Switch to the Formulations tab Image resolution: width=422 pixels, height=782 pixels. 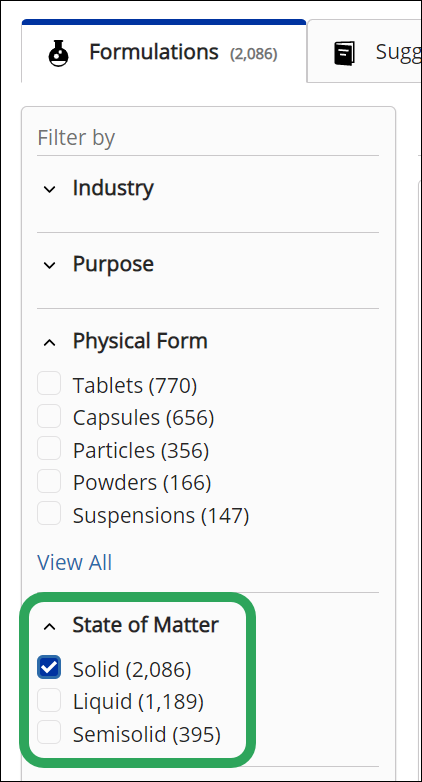tap(164, 52)
